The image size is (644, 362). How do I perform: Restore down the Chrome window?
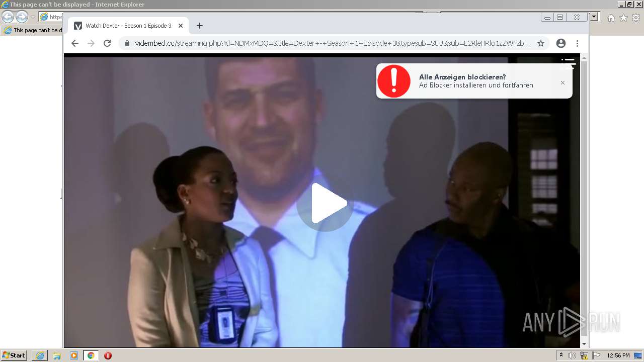click(x=560, y=17)
